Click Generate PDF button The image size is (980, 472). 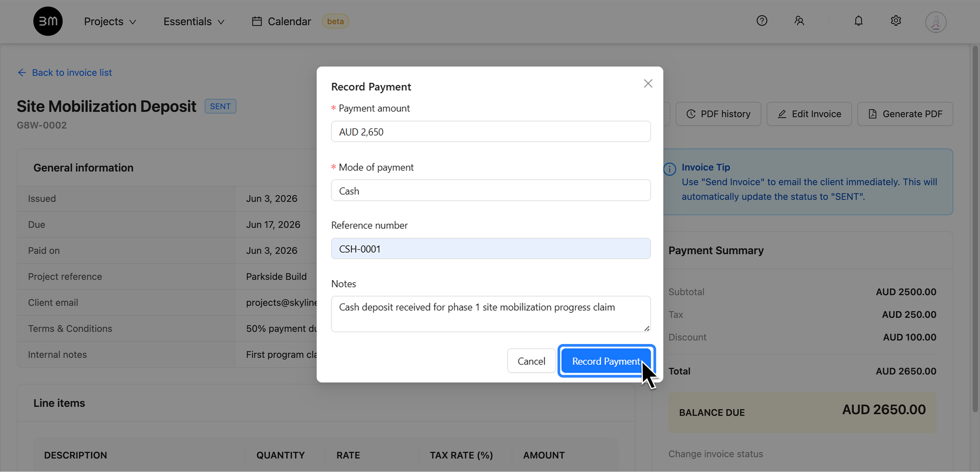pyautogui.click(x=905, y=114)
